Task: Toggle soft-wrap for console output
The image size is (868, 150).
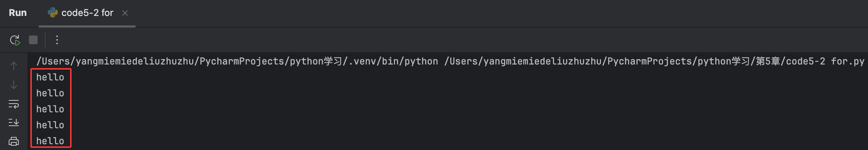Action: click(14, 104)
